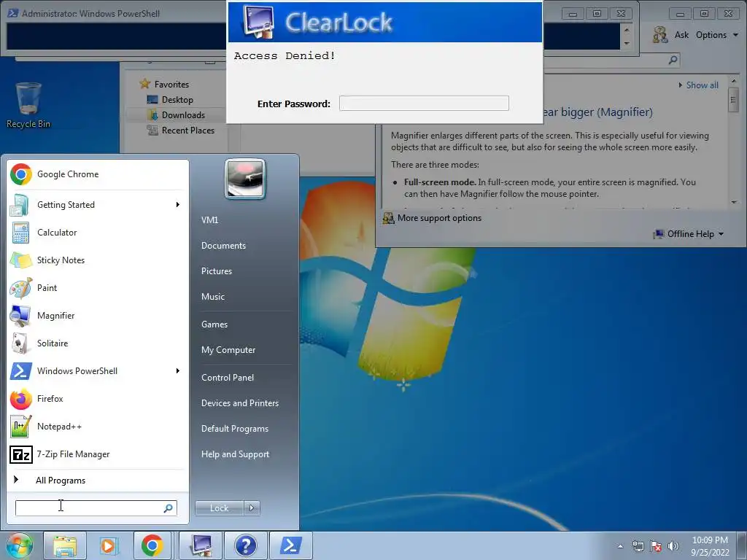Launch Paint from Start menu
The image size is (747, 560).
point(98,287)
